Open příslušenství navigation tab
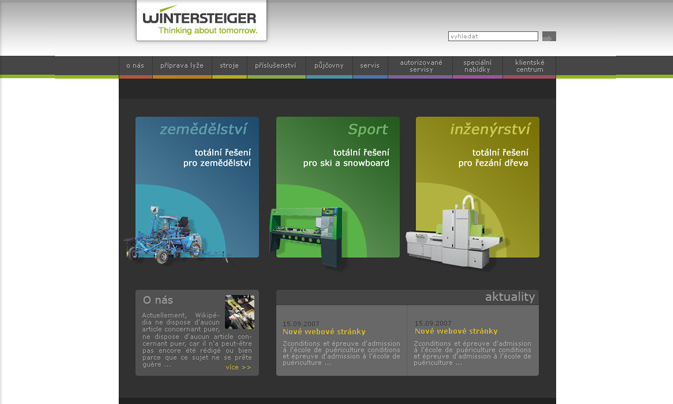673x404 pixels. tap(275, 66)
